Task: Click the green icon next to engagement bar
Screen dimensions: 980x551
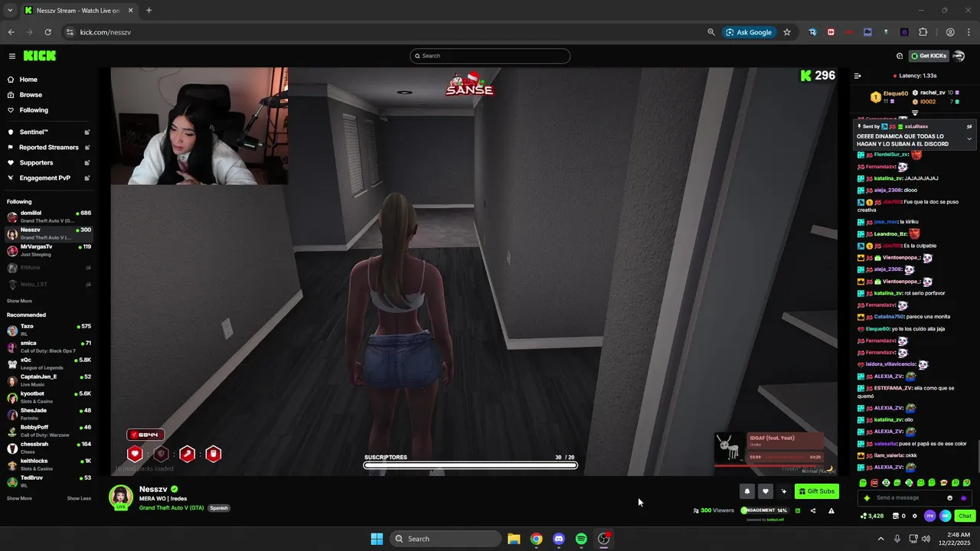Action: pos(798,510)
